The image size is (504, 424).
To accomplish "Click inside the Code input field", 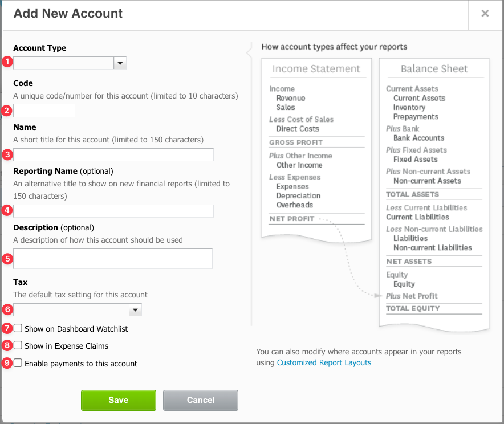I will pos(44,111).
